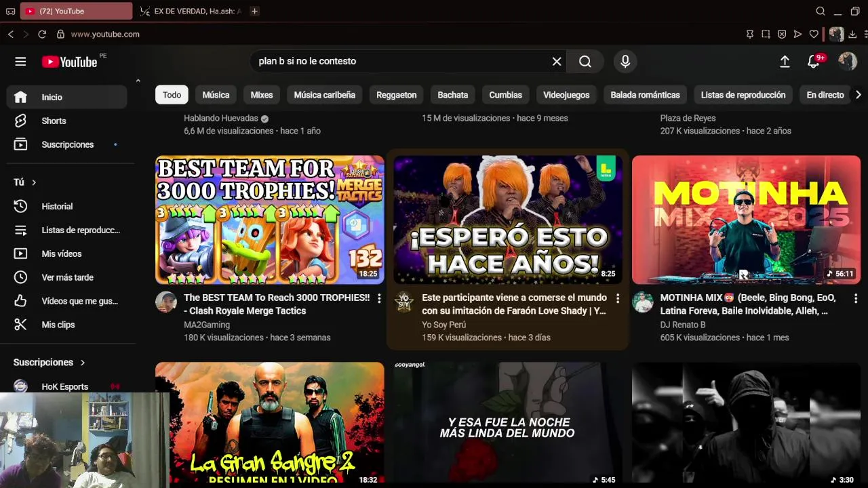Open the Create upload icon

pyautogui.click(x=785, y=62)
